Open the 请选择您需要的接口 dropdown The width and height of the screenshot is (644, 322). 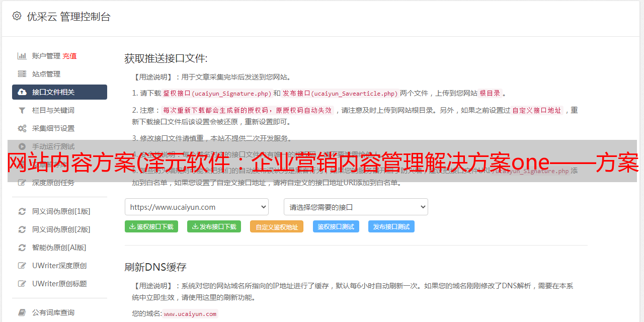(x=356, y=207)
